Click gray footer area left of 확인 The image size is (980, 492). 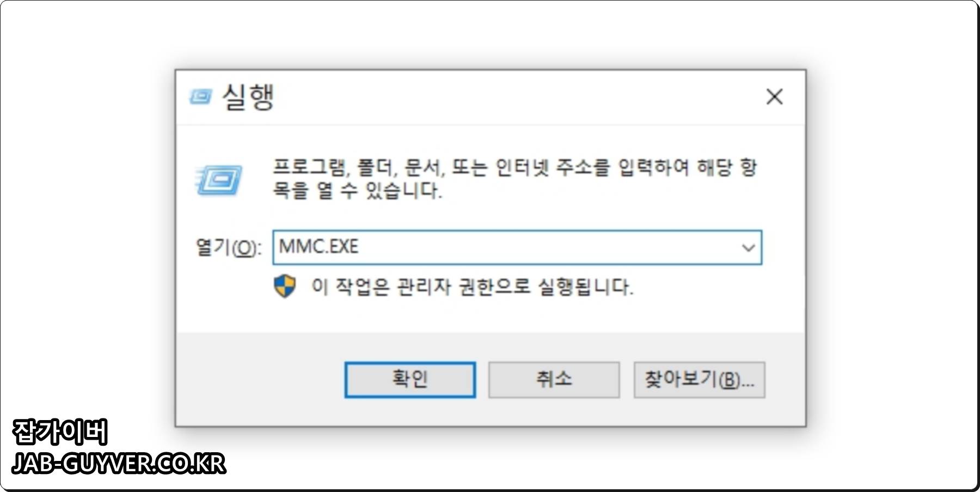click(x=259, y=380)
